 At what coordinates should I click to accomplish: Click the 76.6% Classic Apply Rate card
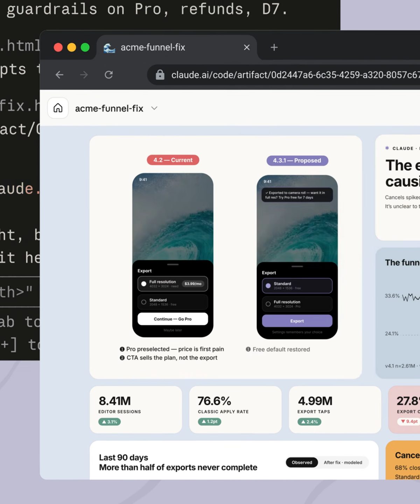tap(235, 409)
